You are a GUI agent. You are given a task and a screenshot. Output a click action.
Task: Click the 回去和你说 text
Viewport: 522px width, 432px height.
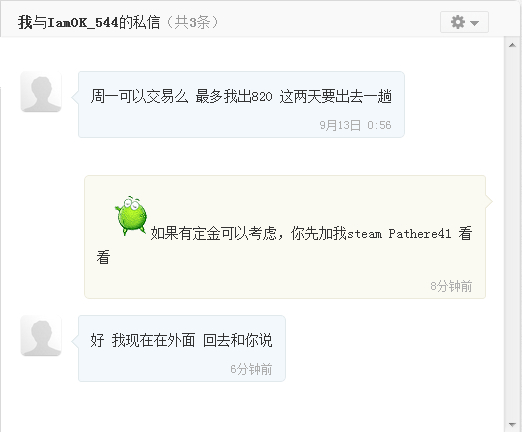tap(238, 341)
